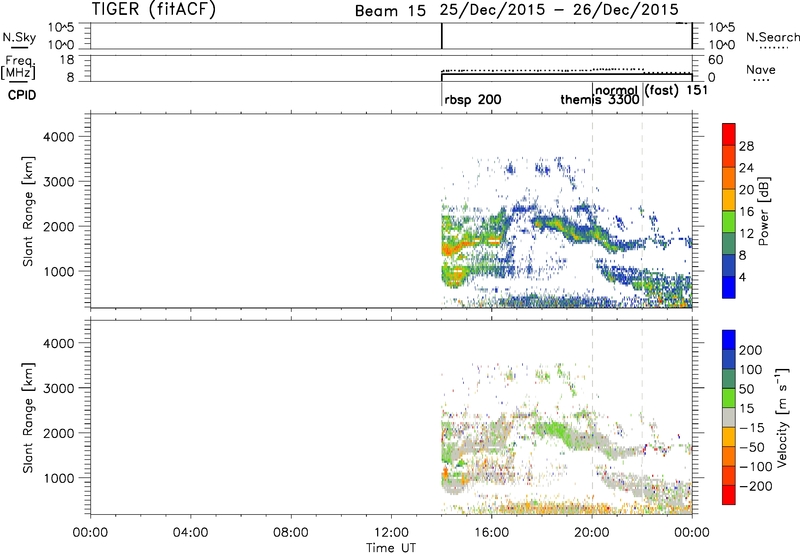
Task: Pick the yellow-orange segment of Power colorbar near 16
Action: coord(729,200)
